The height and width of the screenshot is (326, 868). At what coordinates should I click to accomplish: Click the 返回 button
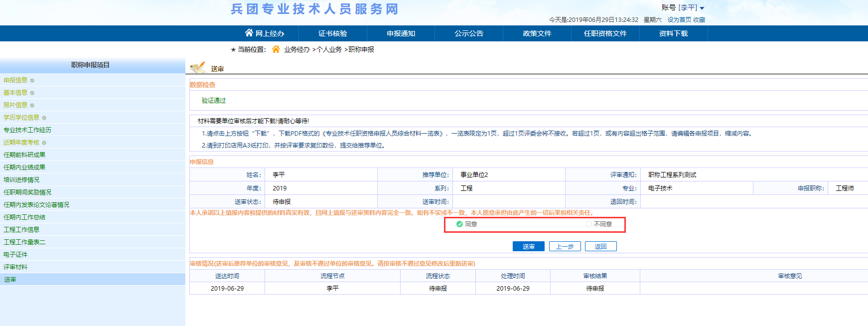pyautogui.click(x=600, y=246)
